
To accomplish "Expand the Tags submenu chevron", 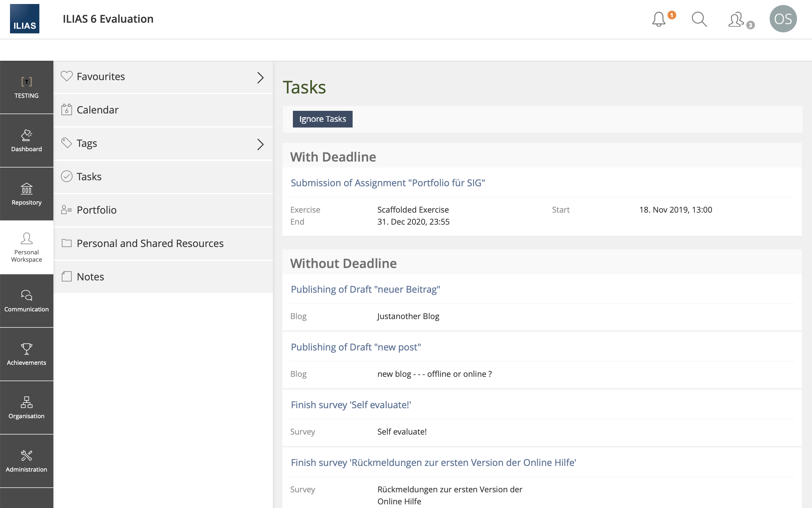I will 260,144.
